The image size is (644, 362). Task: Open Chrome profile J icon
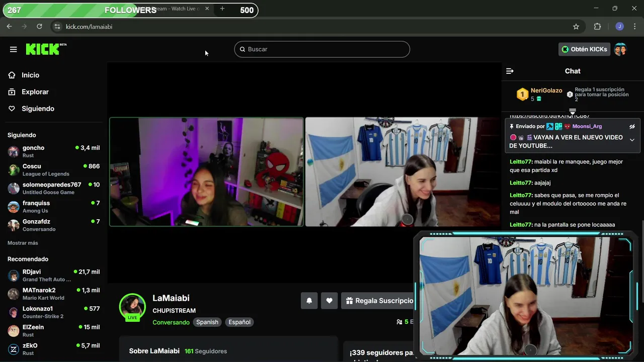[619, 27]
